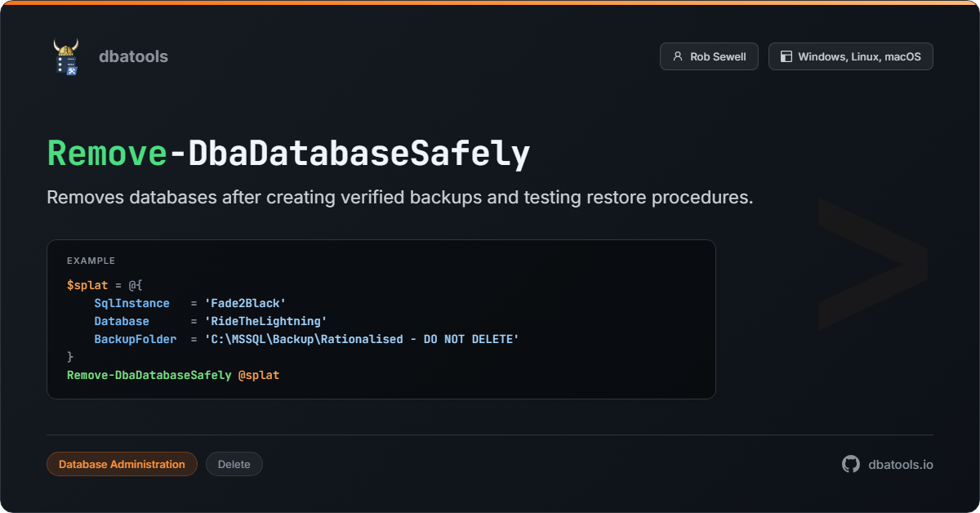Click the Remove-DbaDatabaseSafely heading
Screen dimensions: 980x513
[x=288, y=154]
